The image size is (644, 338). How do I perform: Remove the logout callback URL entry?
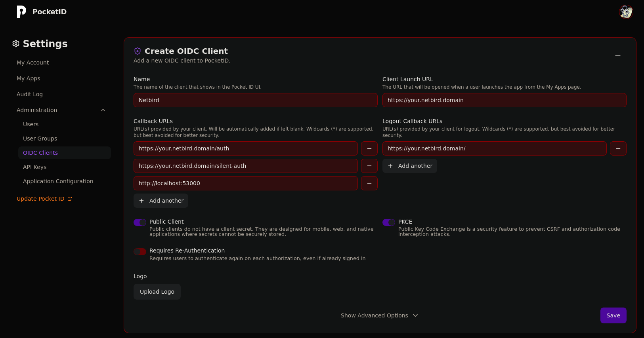click(618, 148)
